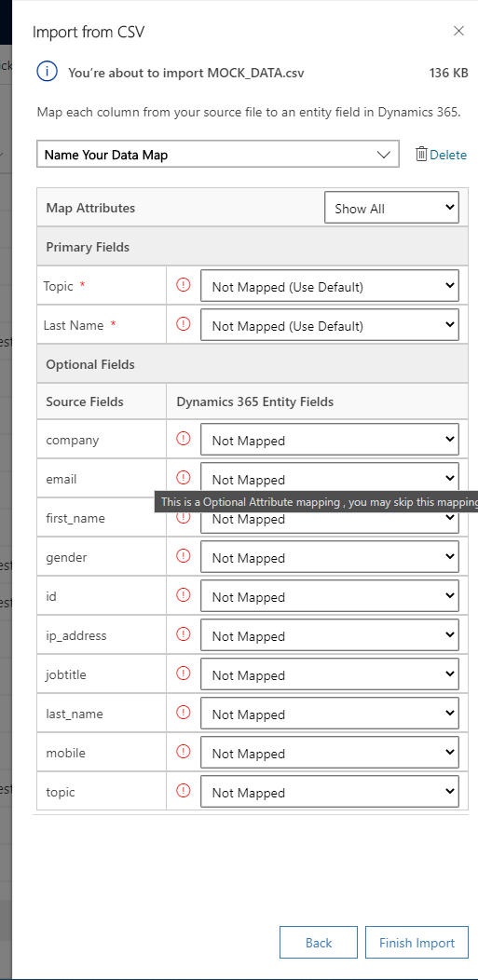Click warning icon in id row
Image resolution: width=478 pixels, height=980 pixels.
183,595
